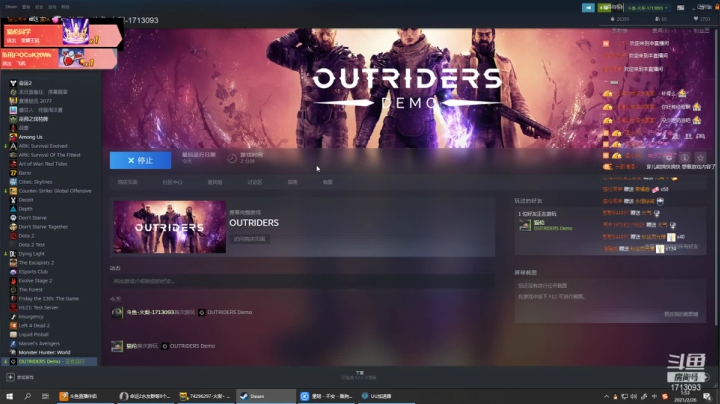This screenshot has height=404, width=720.
Task: Select Don't Starve in library
Action: (x=32, y=218)
